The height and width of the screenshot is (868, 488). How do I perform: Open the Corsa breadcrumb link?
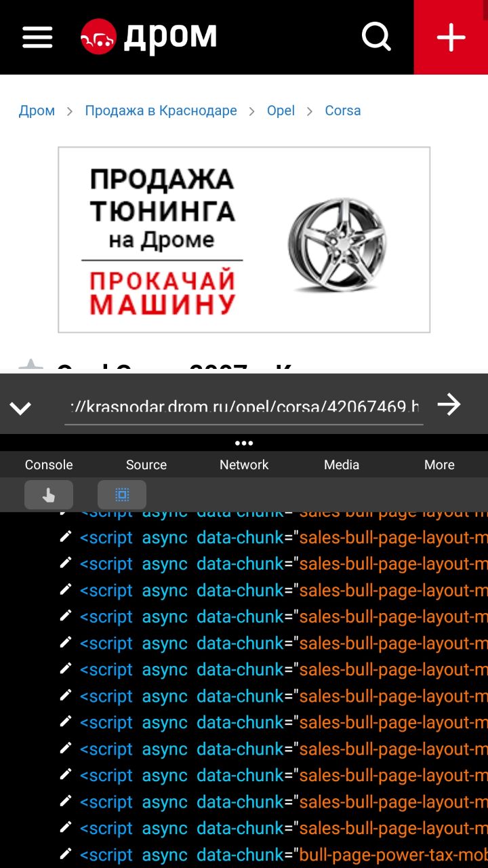pos(343,111)
